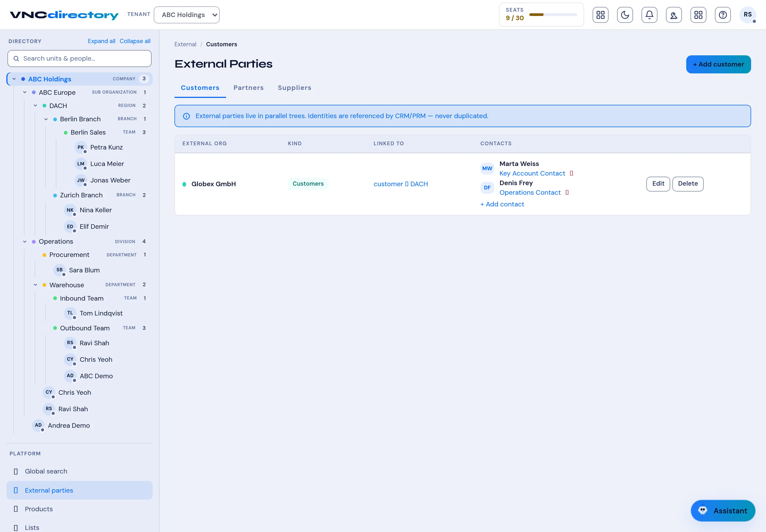Switch to the Suppliers tab
Screen dimensions: 766x532
pyautogui.click(x=295, y=88)
